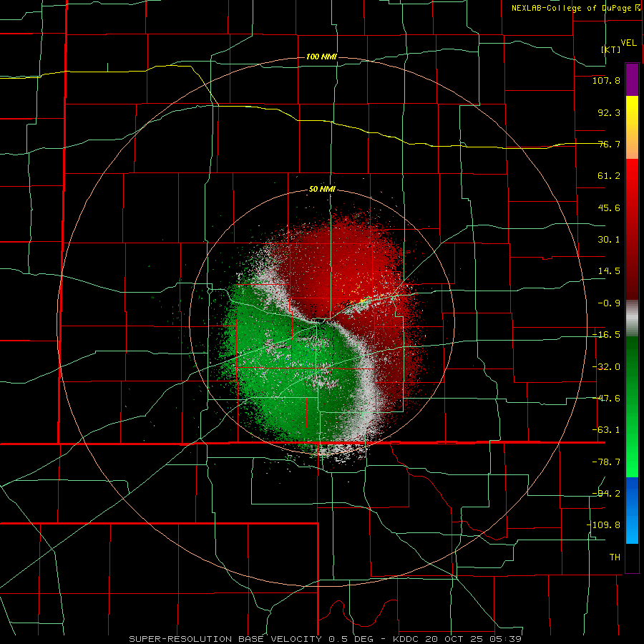Click the 76.7 velocity scale value
The height and width of the screenshot is (644, 644).
pyautogui.click(x=609, y=144)
